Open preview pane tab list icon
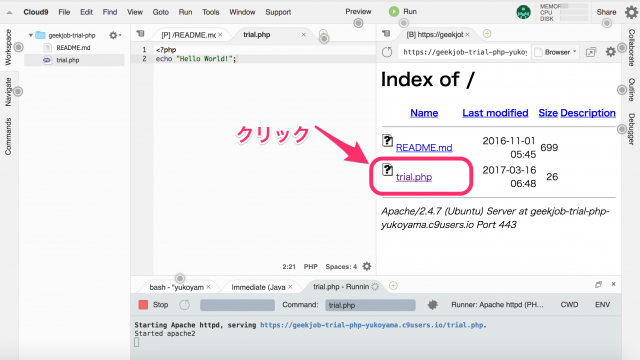640x360 pixels. click(386, 34)
